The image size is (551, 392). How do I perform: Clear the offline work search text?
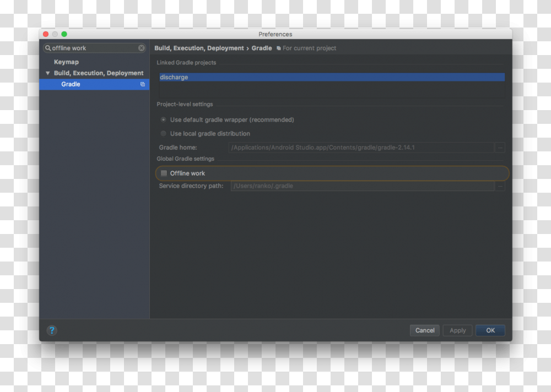pyautogui.click(x=142, y=48)
